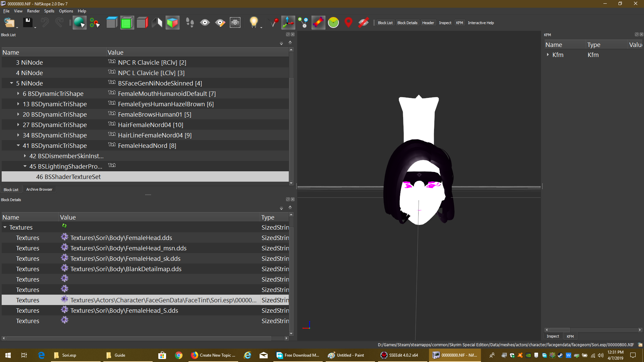The image size is (644, 362).
Task: Click the Redo arrow icon
Action: [x=59, y=22]
